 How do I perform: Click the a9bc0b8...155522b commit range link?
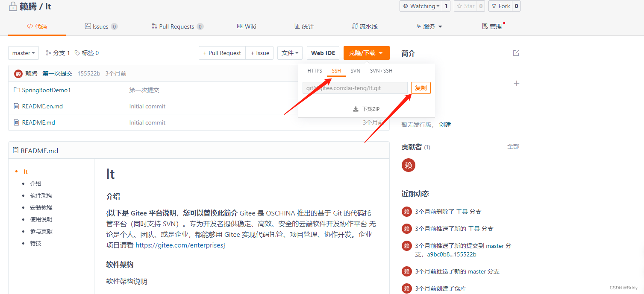pos(452,254)
